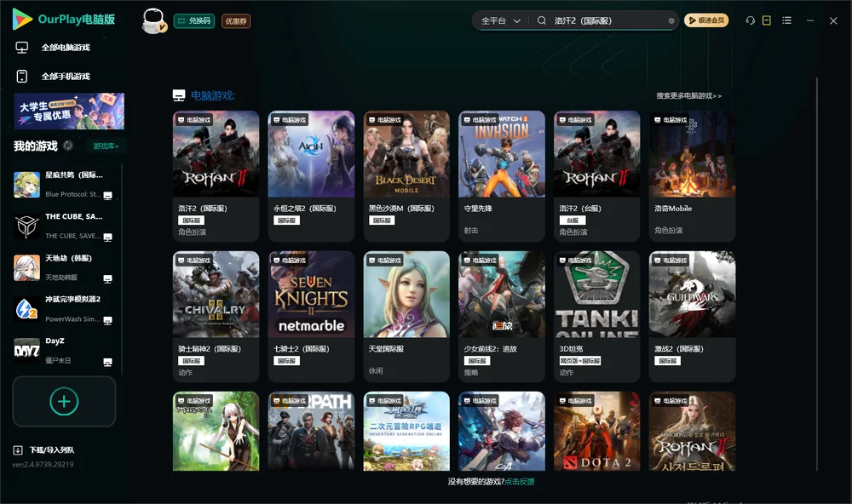
Task: Open the anime girl game card in bottom row
Action: tap(216, 432)
